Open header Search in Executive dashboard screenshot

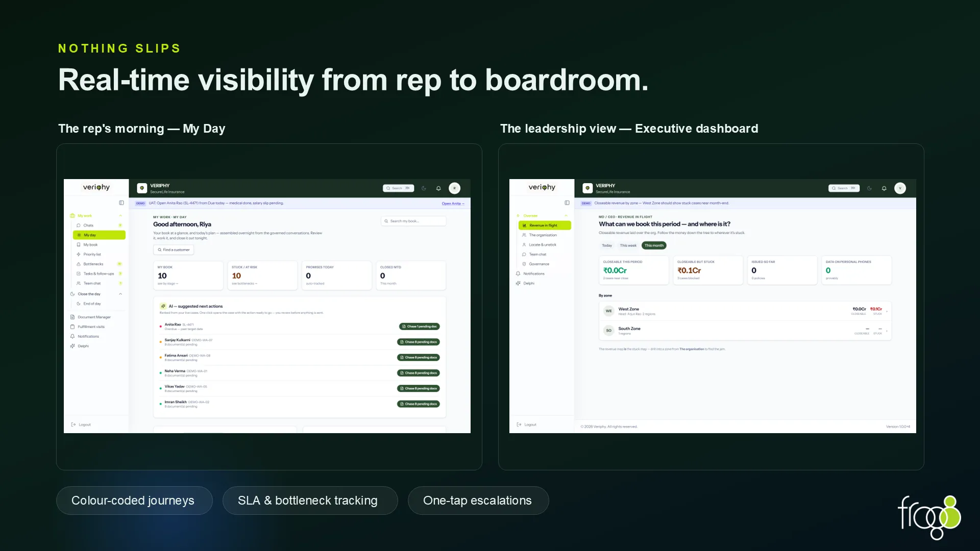(844, 188)
